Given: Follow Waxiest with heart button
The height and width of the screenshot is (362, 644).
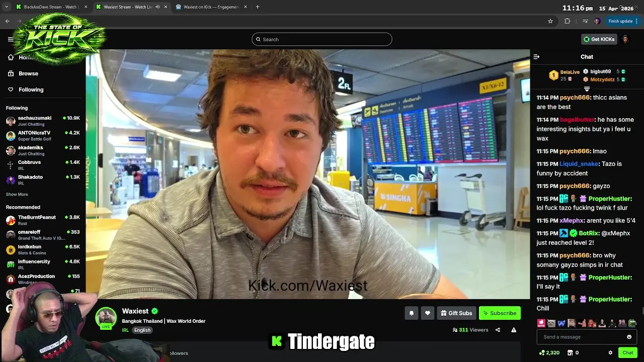Looking at the screenshot, I should (x=427, y=313).
